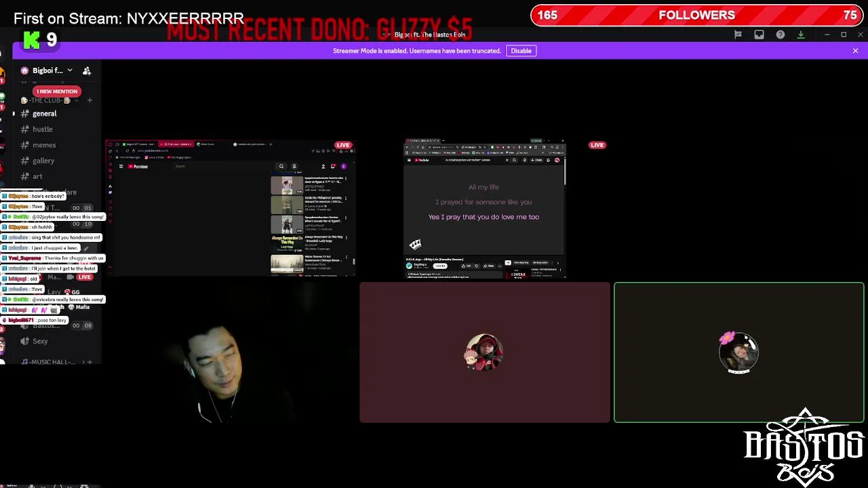Click LIVE badge on left stream
The height and width of the screenshot is (488, 868).
(x=343, y=145)
